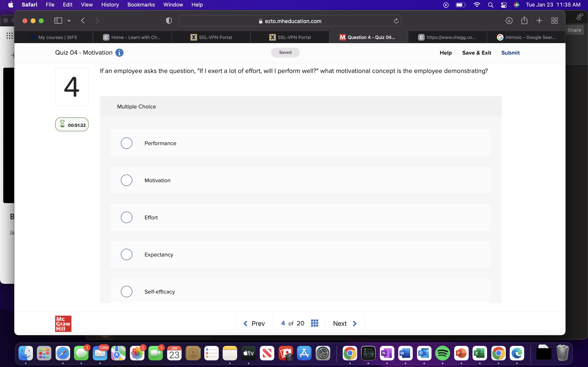Open Safari downloads icon

click(509, 21)
